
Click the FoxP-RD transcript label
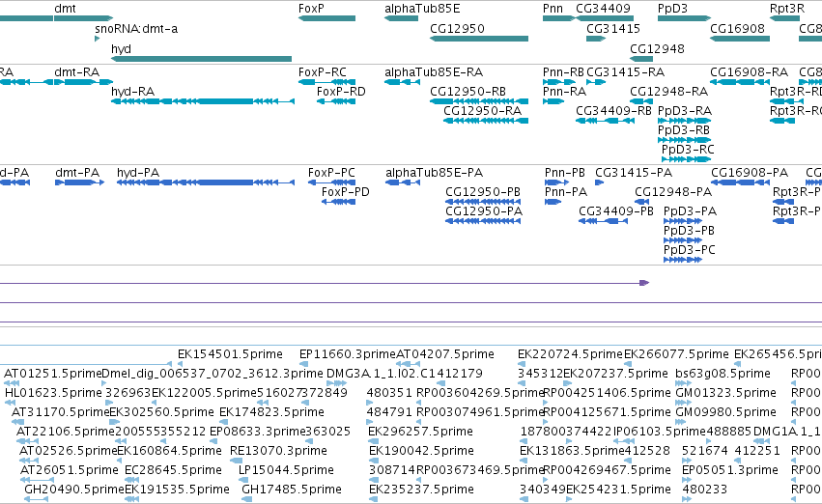[341, 92]
